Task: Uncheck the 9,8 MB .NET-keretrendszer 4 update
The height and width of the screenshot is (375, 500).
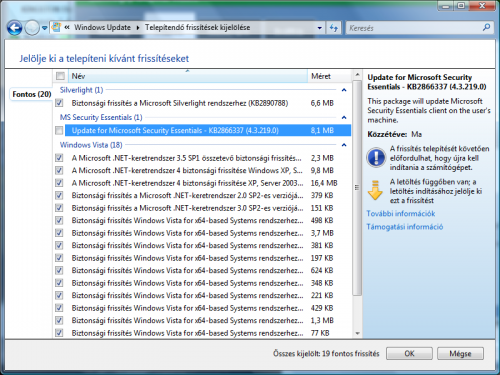Action: (x=59, y=170)
